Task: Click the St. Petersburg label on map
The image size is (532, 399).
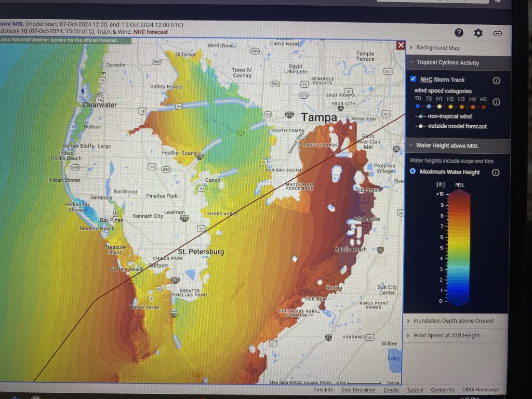Action: pos(201,252)
